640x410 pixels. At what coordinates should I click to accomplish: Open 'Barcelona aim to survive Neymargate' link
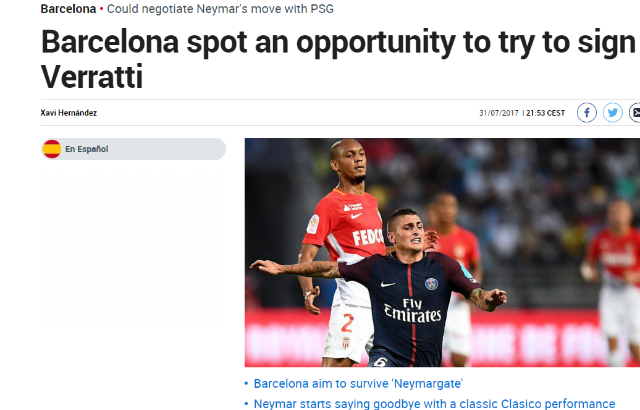[x=358, y=383]
